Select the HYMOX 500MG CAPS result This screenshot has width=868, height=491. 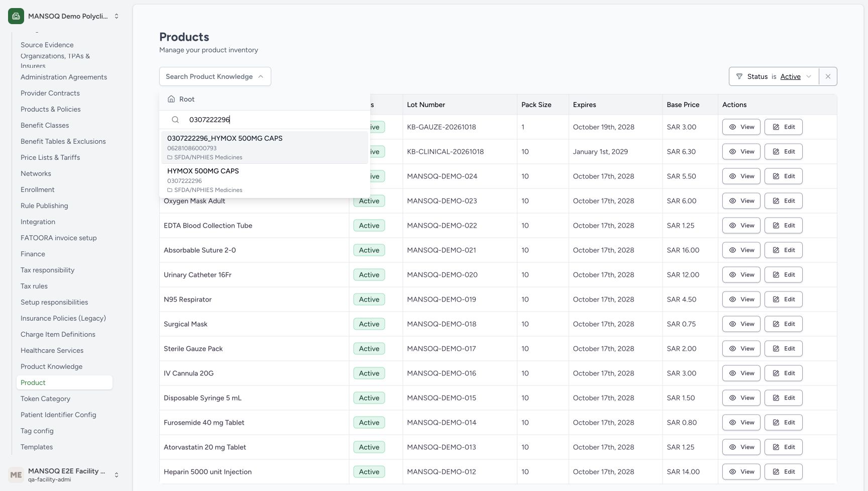(265, 180)
